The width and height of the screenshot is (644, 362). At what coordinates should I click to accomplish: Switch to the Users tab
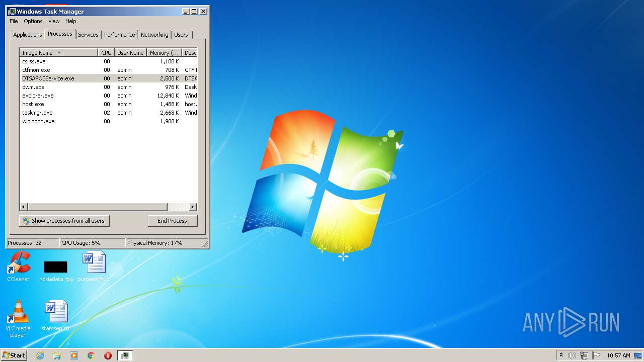[x=181, y=35]
